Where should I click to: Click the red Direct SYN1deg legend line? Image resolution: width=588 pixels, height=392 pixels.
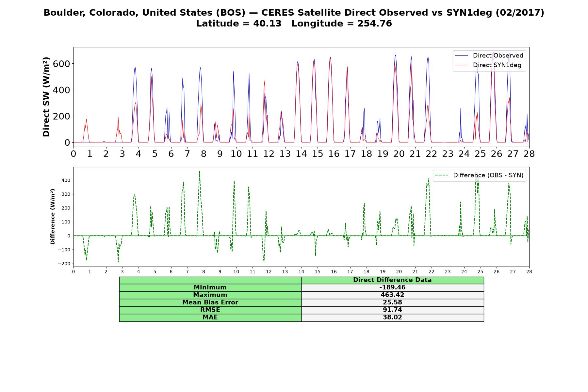(462, 65)
